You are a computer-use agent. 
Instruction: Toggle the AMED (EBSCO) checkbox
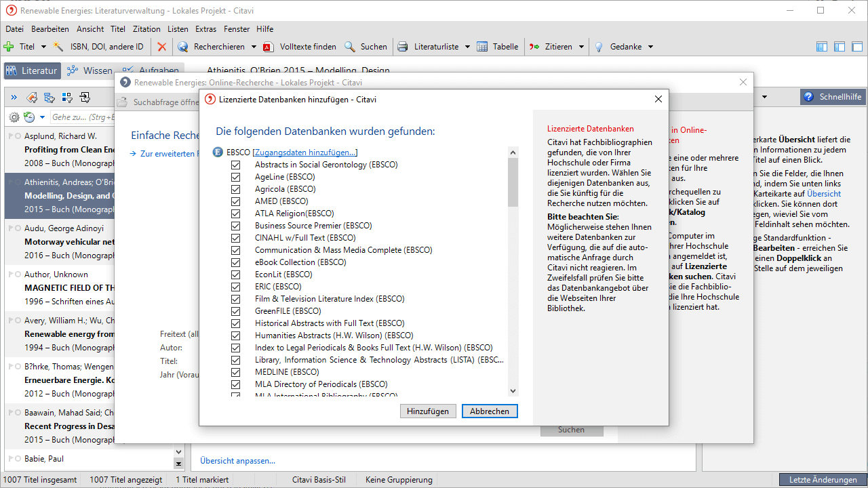[235, 201]
